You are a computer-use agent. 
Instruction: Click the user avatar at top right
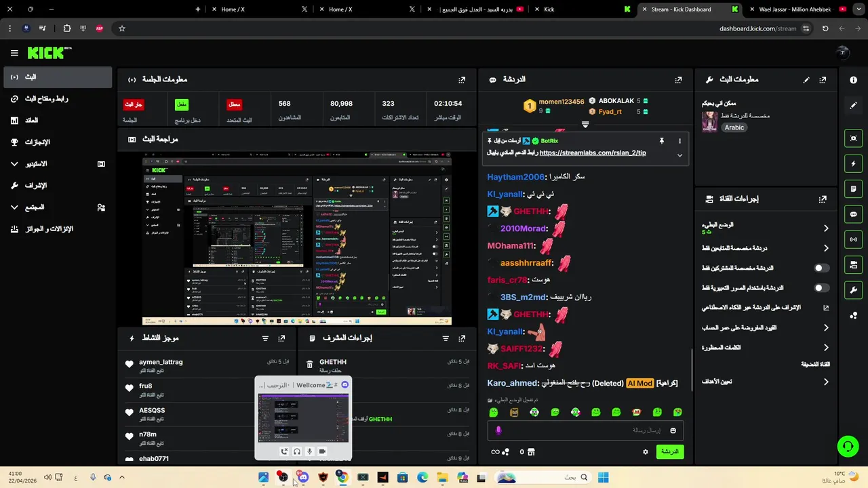point(842,53)
